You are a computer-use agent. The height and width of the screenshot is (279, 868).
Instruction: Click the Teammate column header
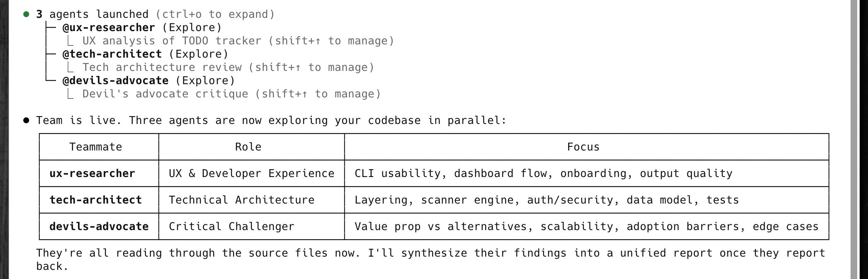click(x=96, y=147)
